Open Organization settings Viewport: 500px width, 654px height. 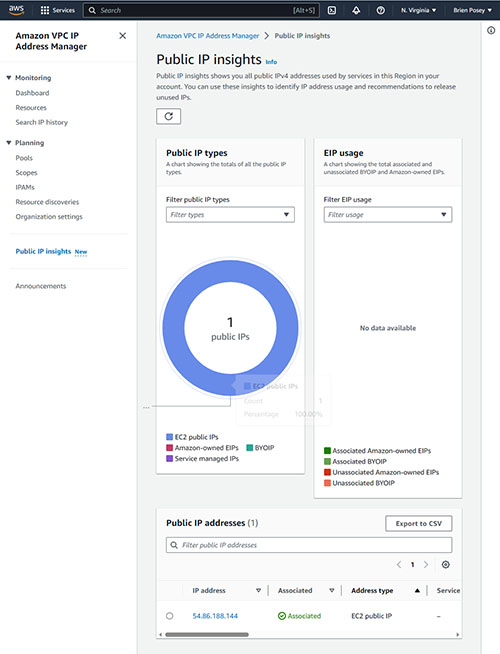pos(49,216)
